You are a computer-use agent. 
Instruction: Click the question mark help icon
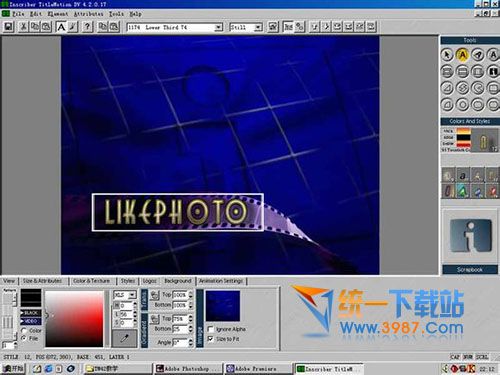[x=87, y=27]
